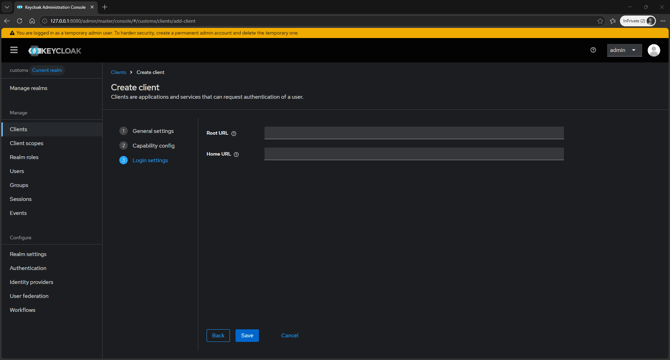Reload the browser page
Screen dimensions: 670x360
click(x=19, y=21)
